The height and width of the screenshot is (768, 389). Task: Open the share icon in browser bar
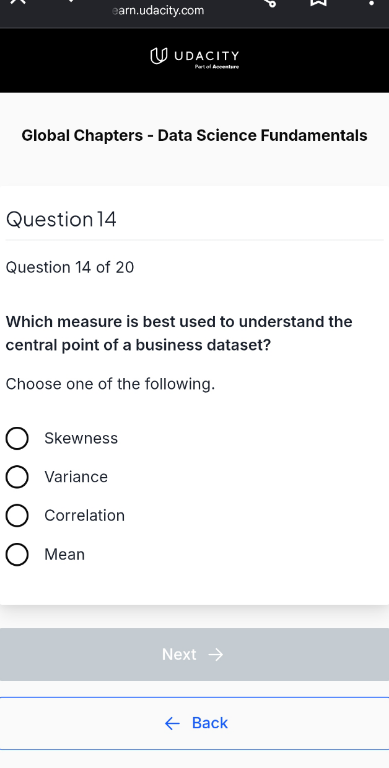tap(270, 2)
